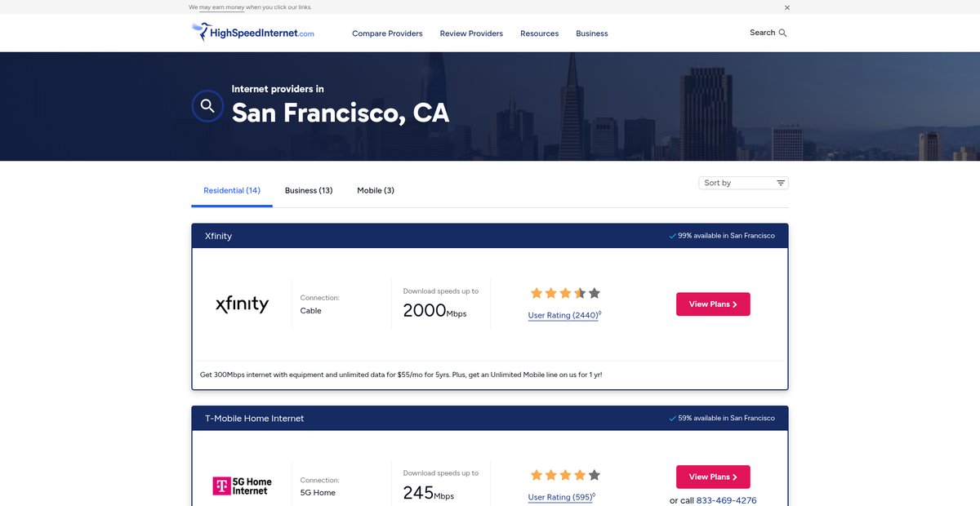Open the Business nav menu
Image resolution: width=980 pixels, height=506 pixels.
tap(592, 33)
